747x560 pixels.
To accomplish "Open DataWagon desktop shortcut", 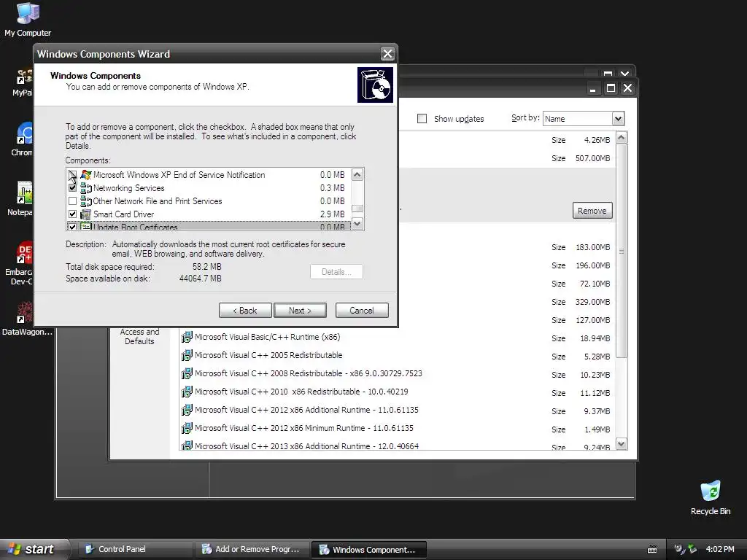I will tap(26, 319).
